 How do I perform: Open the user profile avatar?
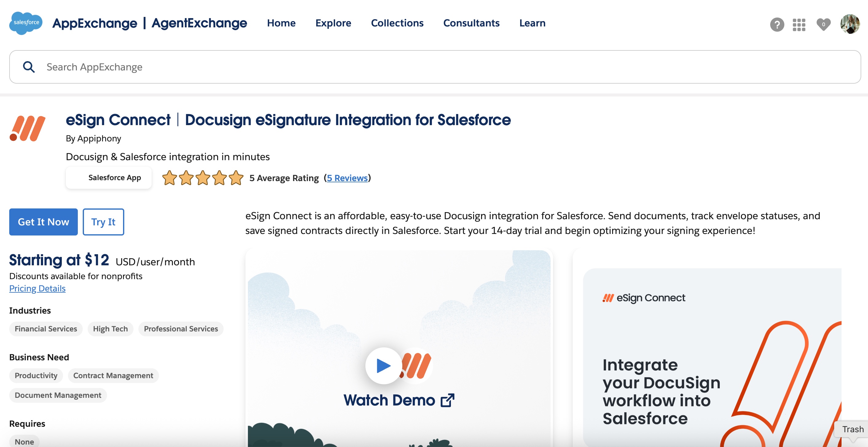coord(850,24)
